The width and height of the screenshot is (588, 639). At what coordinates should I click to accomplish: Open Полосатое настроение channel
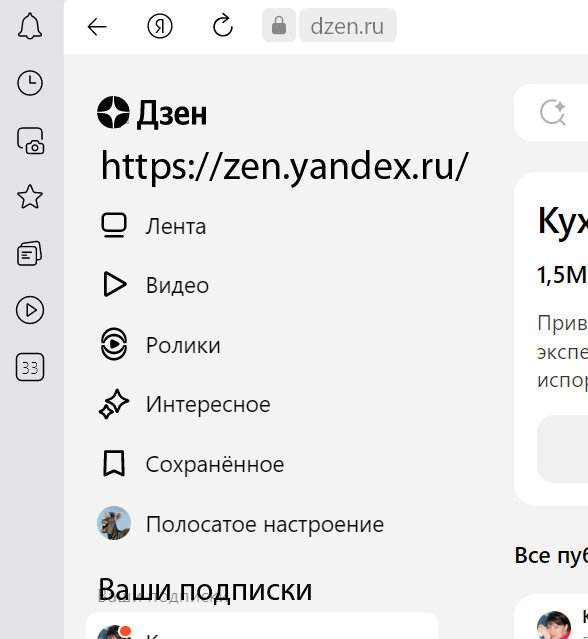click(240, 524)
